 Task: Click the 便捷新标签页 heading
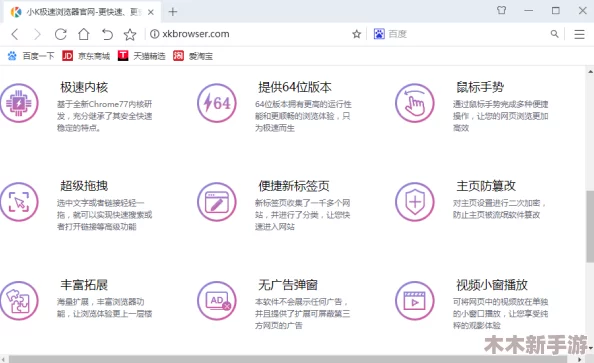[294, 186]
